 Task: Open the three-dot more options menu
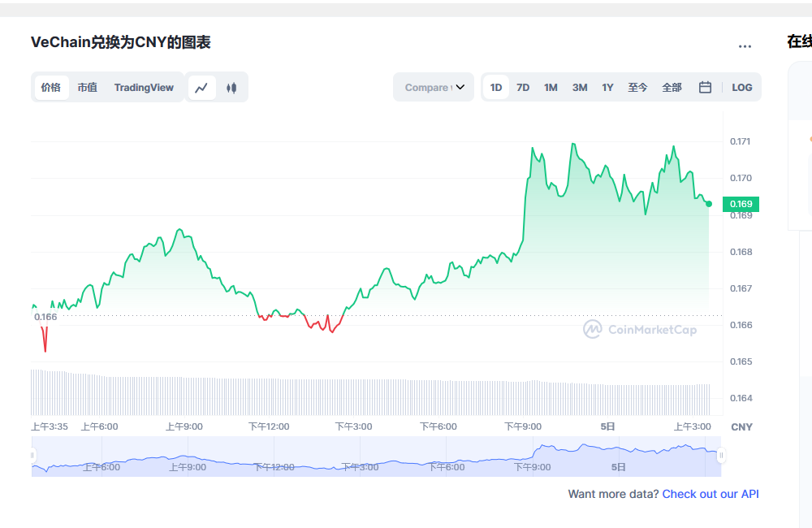tap(745, 46)
